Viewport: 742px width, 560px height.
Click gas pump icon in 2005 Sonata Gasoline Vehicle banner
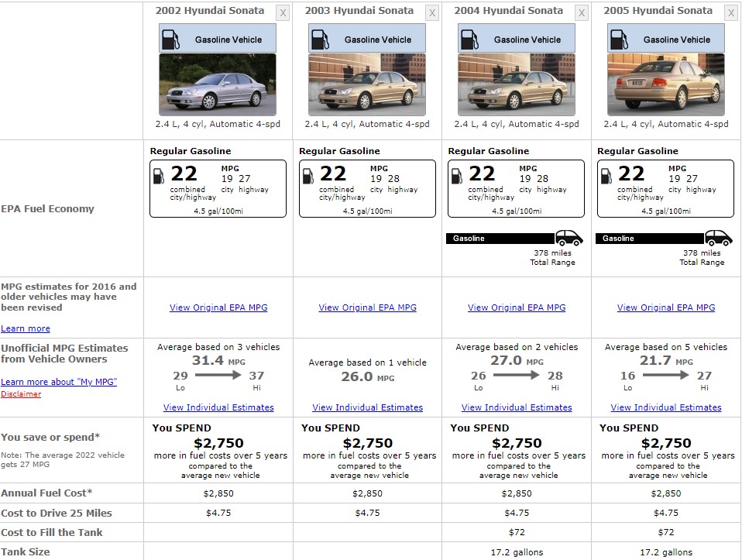619,40
